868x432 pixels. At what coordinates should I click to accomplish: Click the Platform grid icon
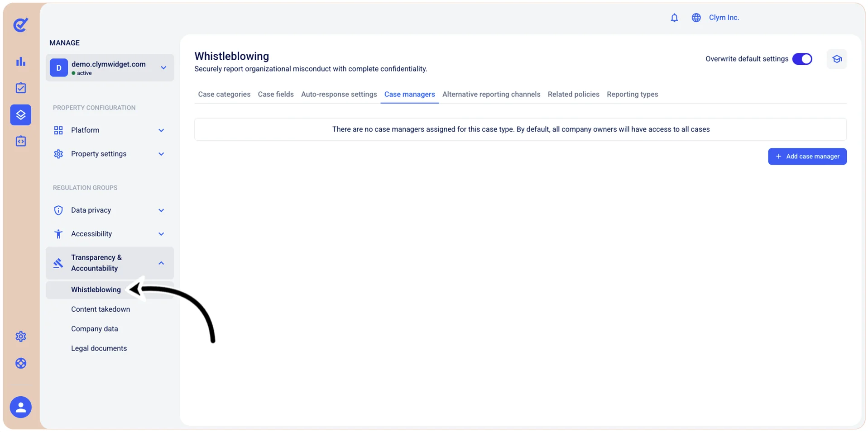point(58,130)
